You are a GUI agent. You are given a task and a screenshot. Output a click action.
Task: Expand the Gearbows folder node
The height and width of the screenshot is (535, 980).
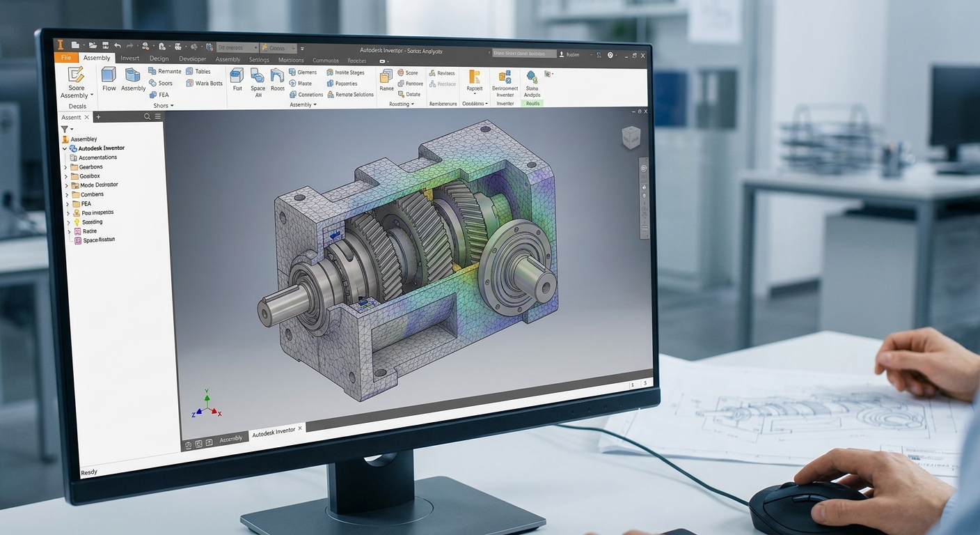[x=66, y=167]
